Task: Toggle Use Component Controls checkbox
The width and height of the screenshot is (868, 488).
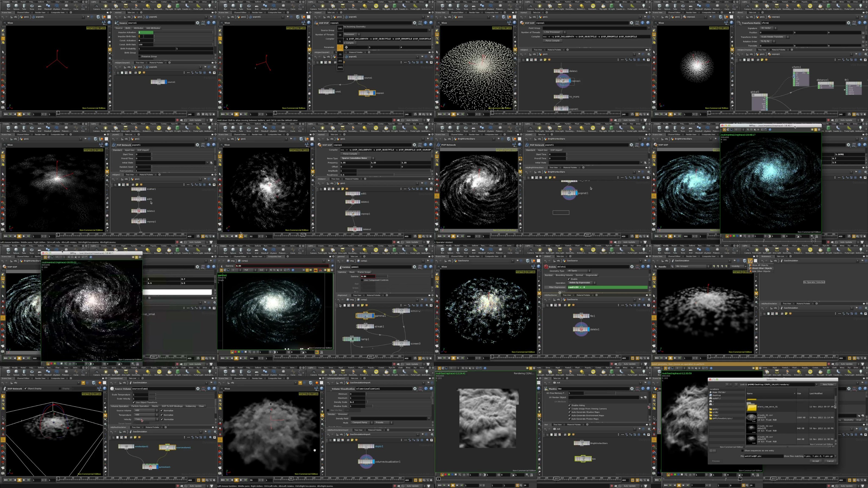Action: pyautogui.click(x=363, y=280)
